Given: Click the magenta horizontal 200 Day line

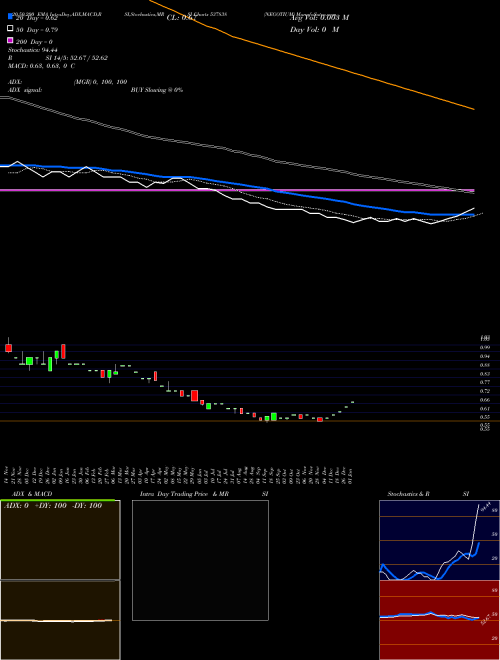Looking at the screenshot, I should tap(237, 190).
